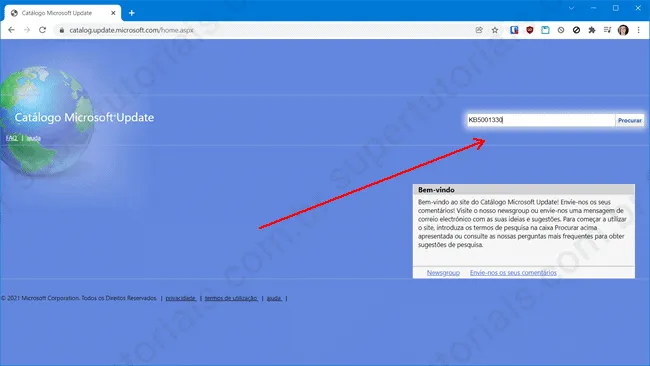Open the Chrome three-dot menu

638,30
